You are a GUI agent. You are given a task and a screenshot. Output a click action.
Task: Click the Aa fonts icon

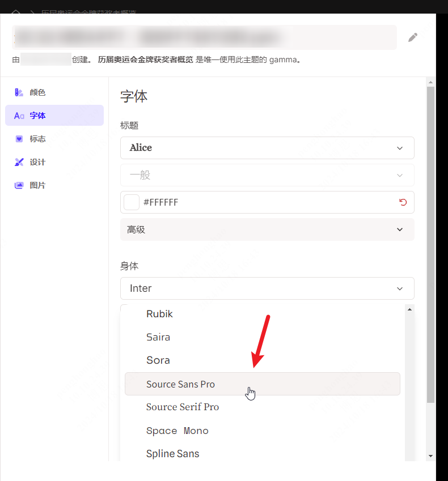pyautogui.click(x=19, y=116)
